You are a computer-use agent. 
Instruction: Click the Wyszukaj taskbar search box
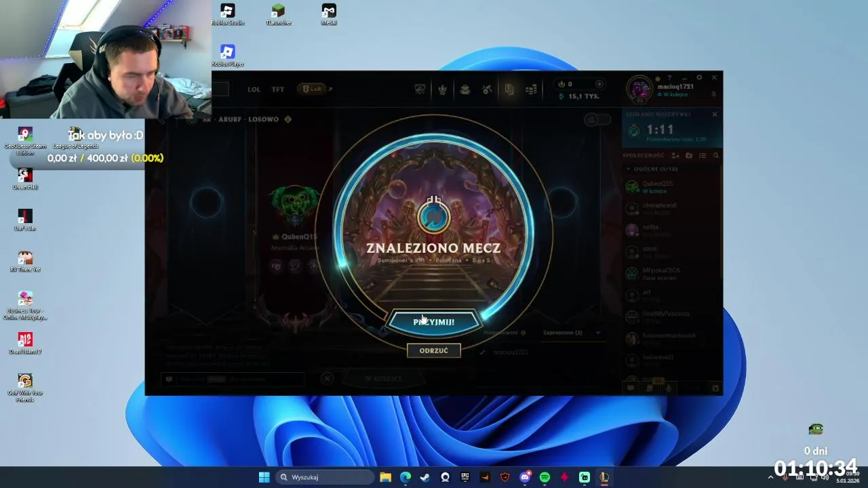coord(325,477)
